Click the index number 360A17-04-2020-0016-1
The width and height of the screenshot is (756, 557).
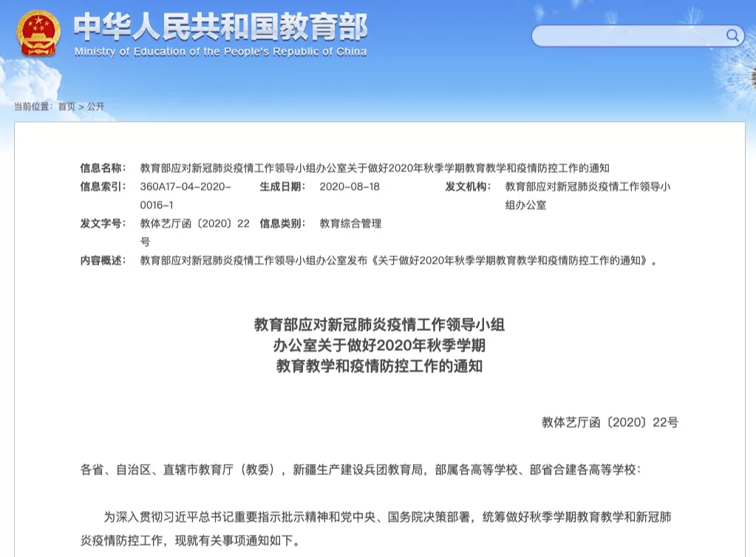[185, 195]
